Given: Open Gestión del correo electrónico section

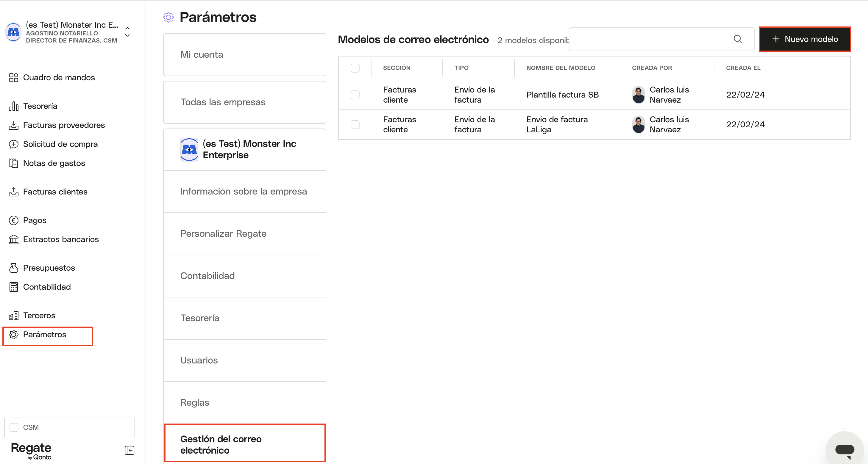Looking at the screenshot, I should tap(245, 443).
